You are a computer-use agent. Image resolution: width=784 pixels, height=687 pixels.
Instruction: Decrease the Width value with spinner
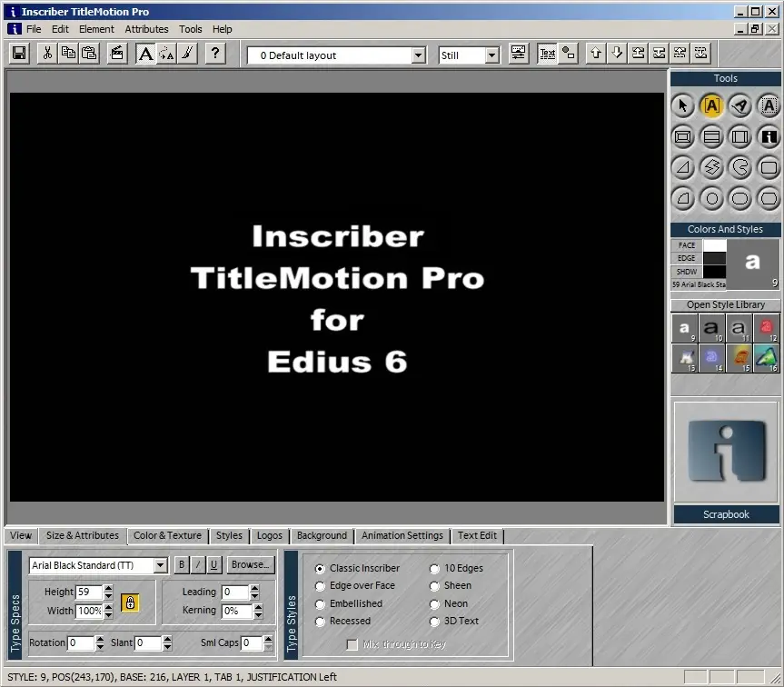tap(108, 614)
